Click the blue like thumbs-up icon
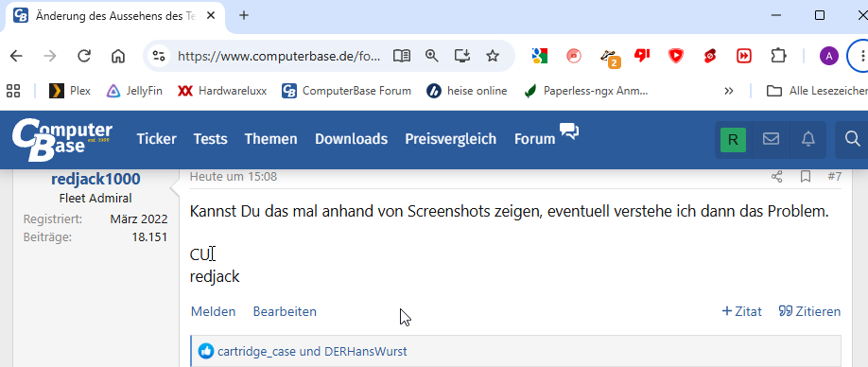This screenshot has height=367, width=868. coord(205,351)
